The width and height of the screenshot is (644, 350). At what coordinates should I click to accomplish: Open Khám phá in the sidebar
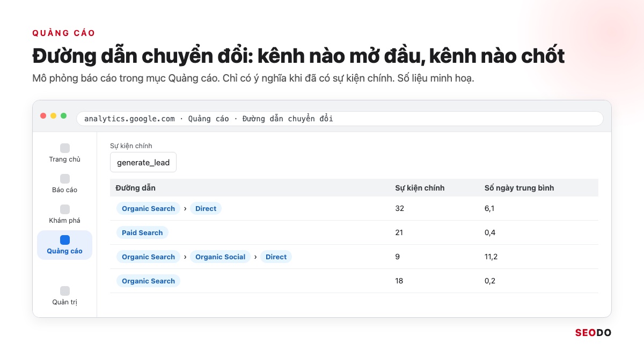64,214
